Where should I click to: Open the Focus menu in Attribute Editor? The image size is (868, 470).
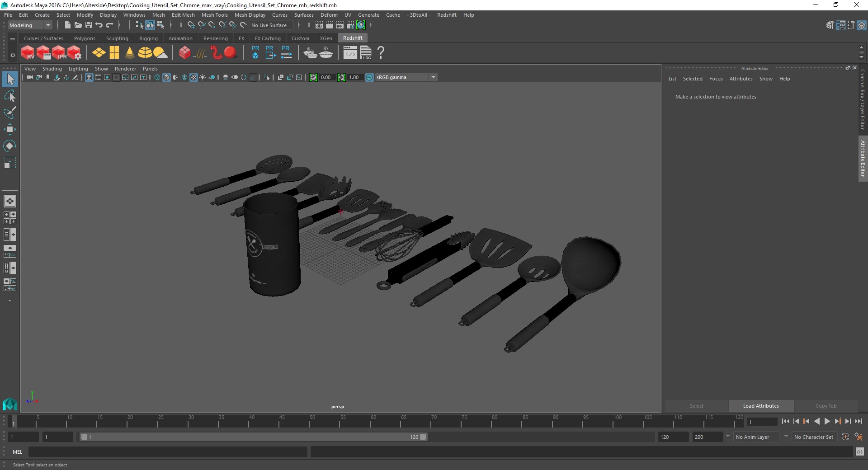(716, 79)
